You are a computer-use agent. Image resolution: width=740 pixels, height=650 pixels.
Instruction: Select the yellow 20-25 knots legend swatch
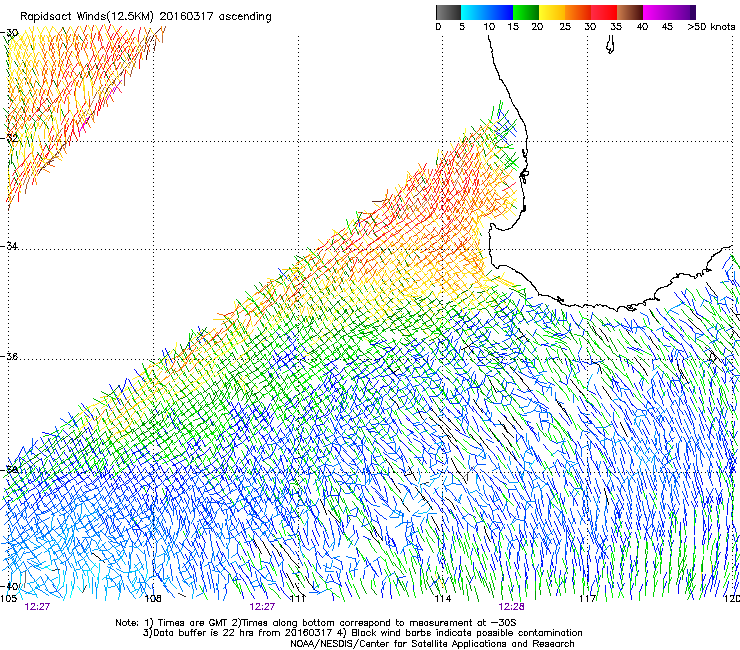click(552, 12)
